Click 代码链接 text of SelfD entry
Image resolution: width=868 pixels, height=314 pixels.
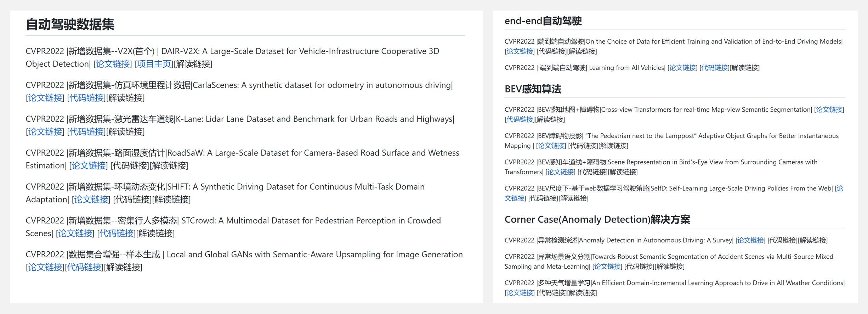[543, 198]
